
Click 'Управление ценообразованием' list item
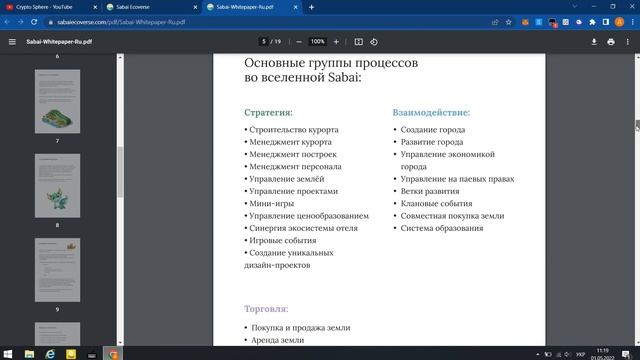coord(309,216)
